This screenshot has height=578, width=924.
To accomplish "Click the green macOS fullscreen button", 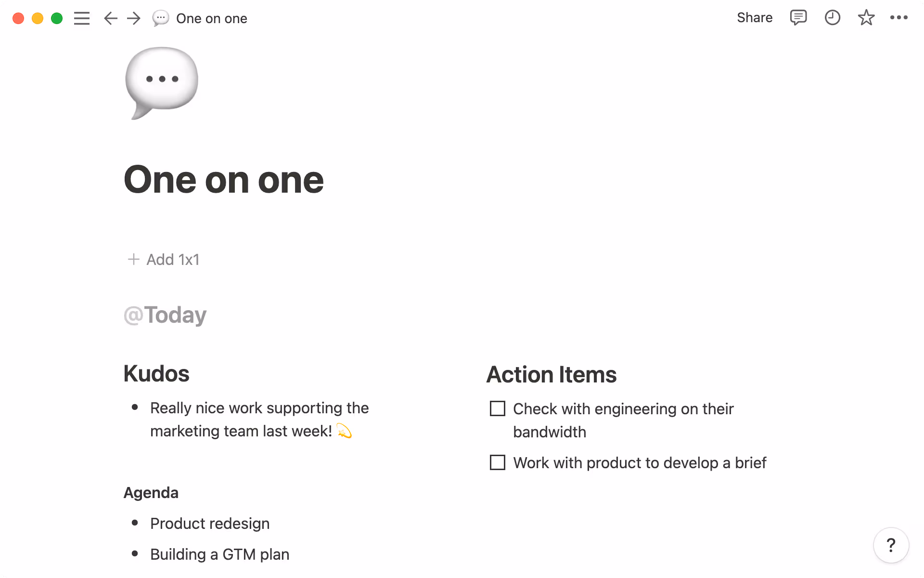I will click(57, 18).
